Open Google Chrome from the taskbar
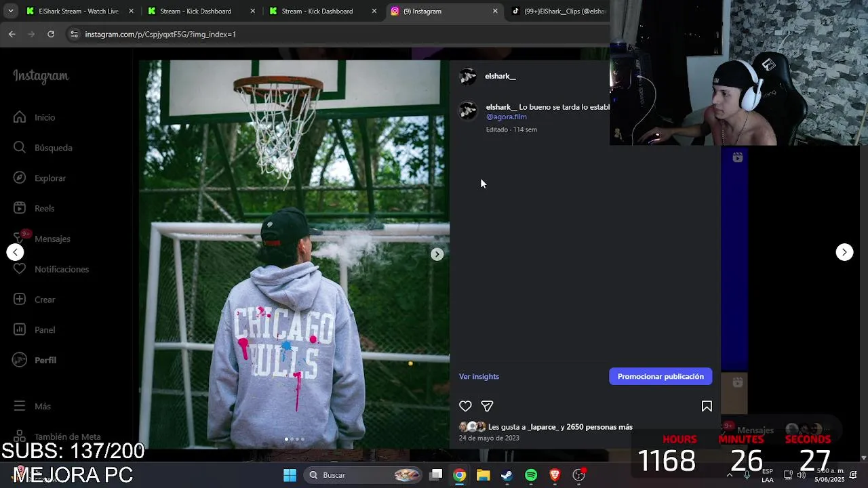Image resolution: width=868 pixels, height=488 pixels. tap(460, 475)
